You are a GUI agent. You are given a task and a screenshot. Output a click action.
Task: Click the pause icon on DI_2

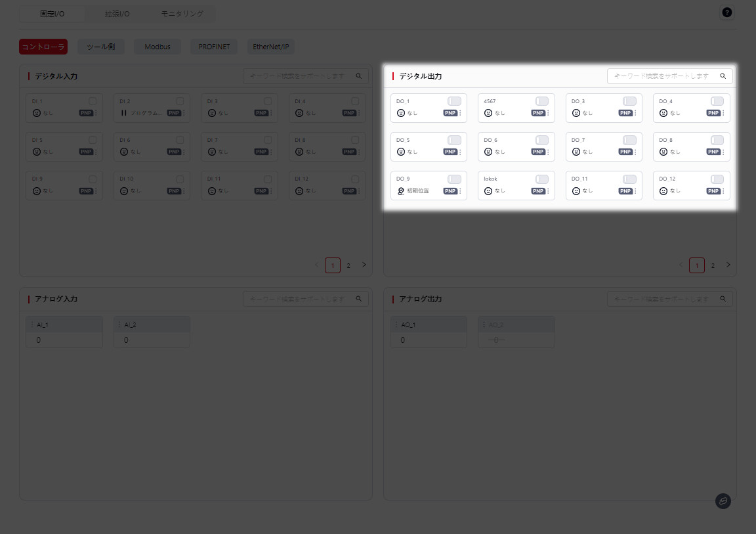[123, 113]
